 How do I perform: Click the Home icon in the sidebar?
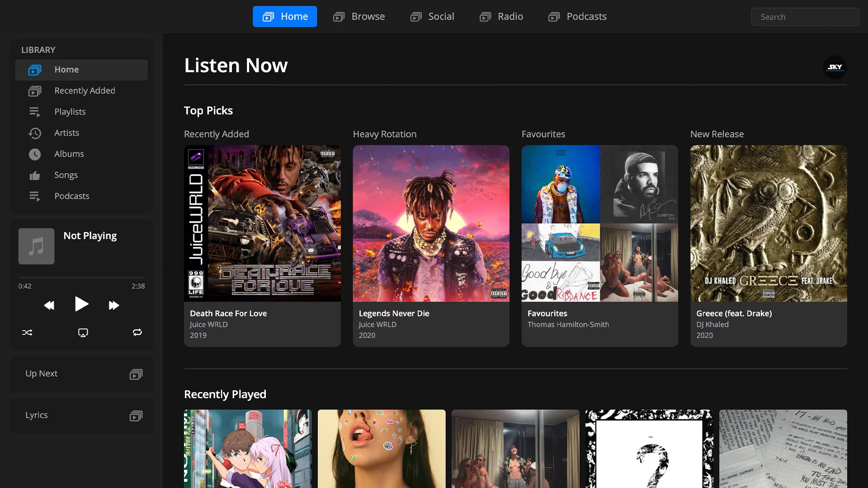(x=35, y=70)
